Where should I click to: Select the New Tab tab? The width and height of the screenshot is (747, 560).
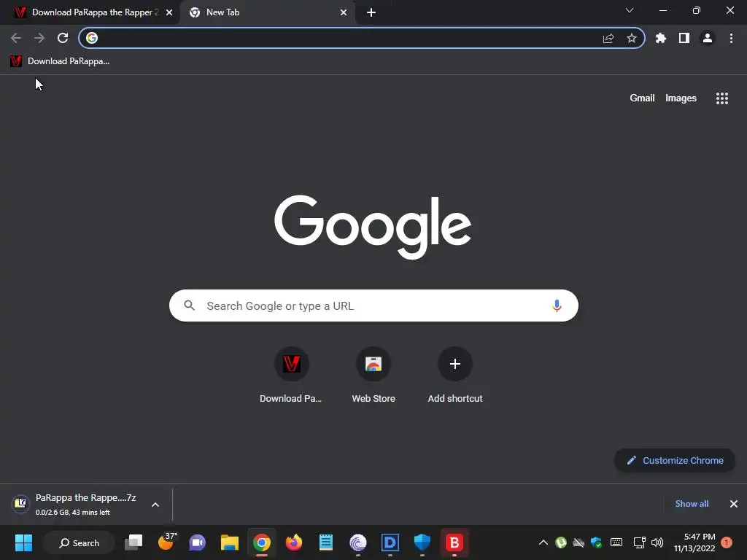[267, 12]
